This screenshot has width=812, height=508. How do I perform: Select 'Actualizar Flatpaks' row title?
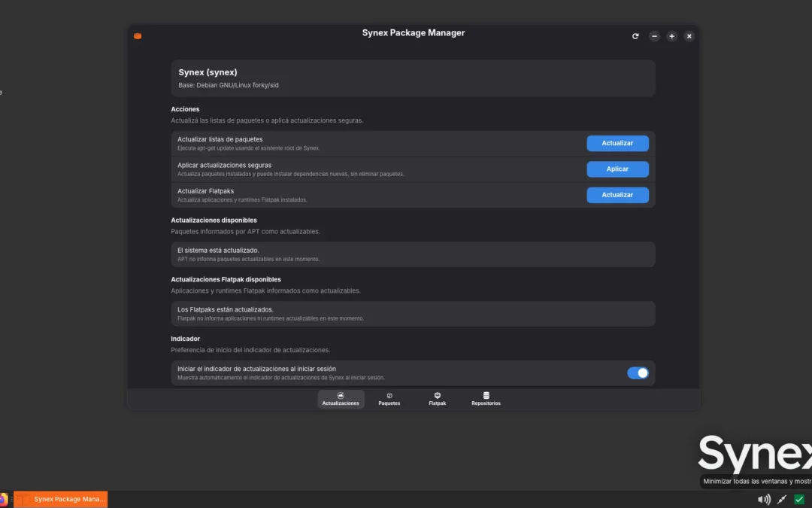tap(205, 191)
